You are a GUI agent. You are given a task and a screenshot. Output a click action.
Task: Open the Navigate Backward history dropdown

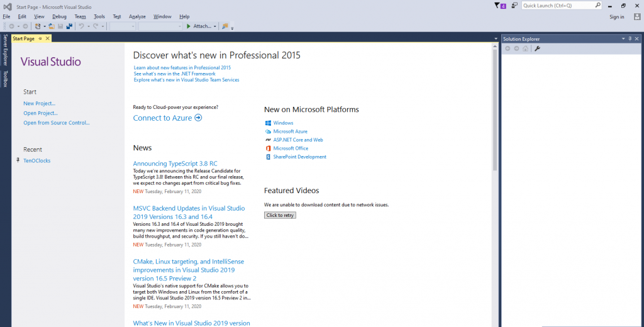click(18, 26)
